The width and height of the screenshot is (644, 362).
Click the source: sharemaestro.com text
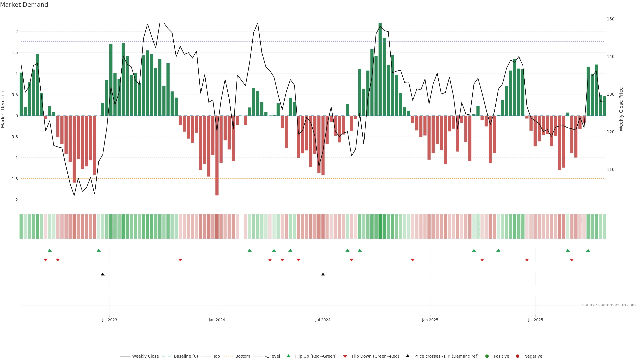609,305
